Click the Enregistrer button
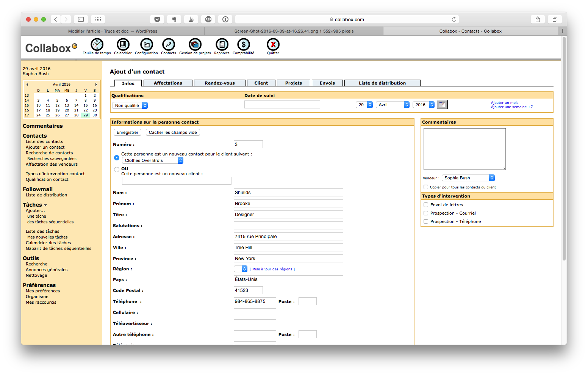The height and width of the screenshot is (375, 588). point(127,132)
